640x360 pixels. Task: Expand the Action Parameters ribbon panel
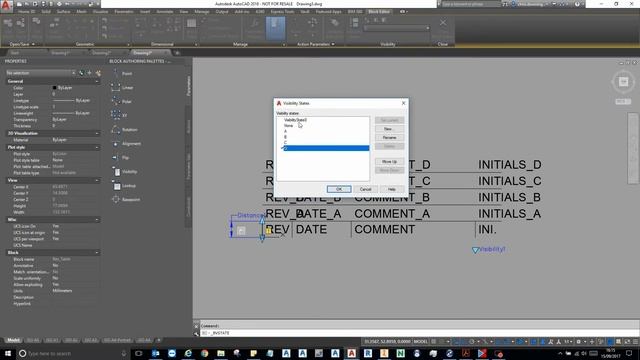click(316, 44)
